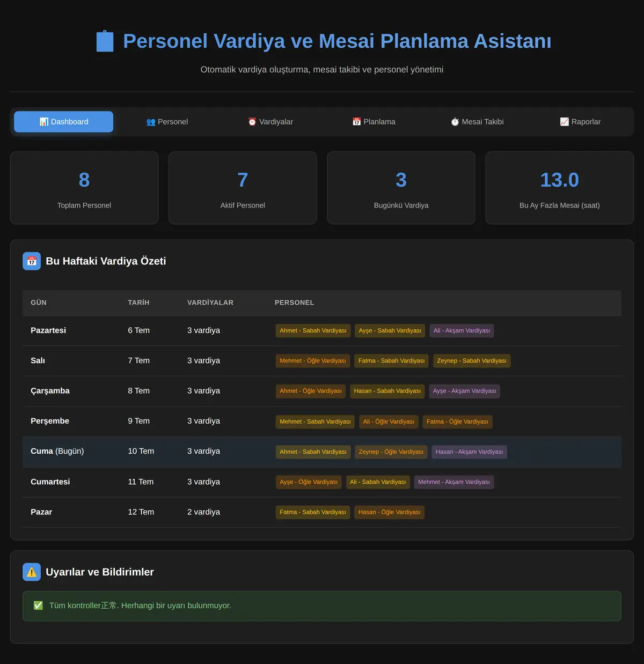This screenshot has height=664, width=644.
Task: Click the VARDİYALAR column header
Action: (210, 303)
